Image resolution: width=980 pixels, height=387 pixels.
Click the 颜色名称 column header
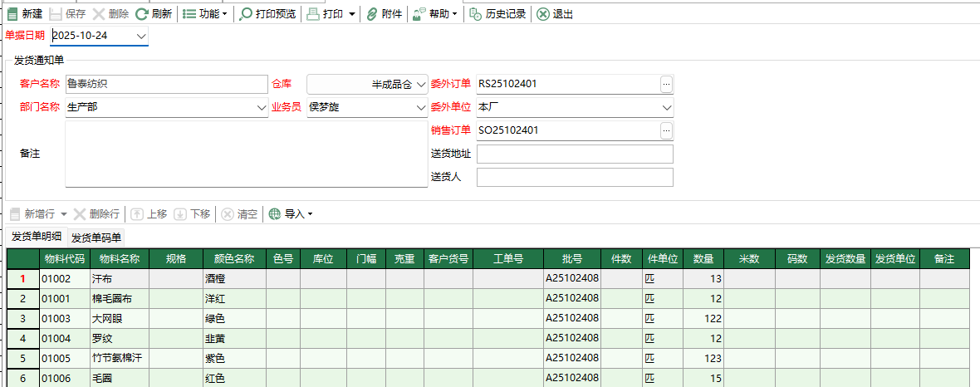234,259
